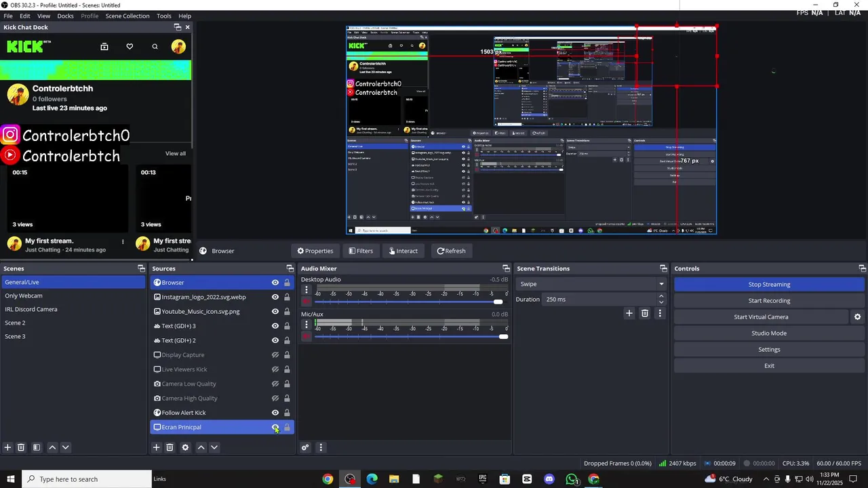Screen dimensions: 868x488
Task: Increase transition duration stepper up arrow
Action: 661,296
